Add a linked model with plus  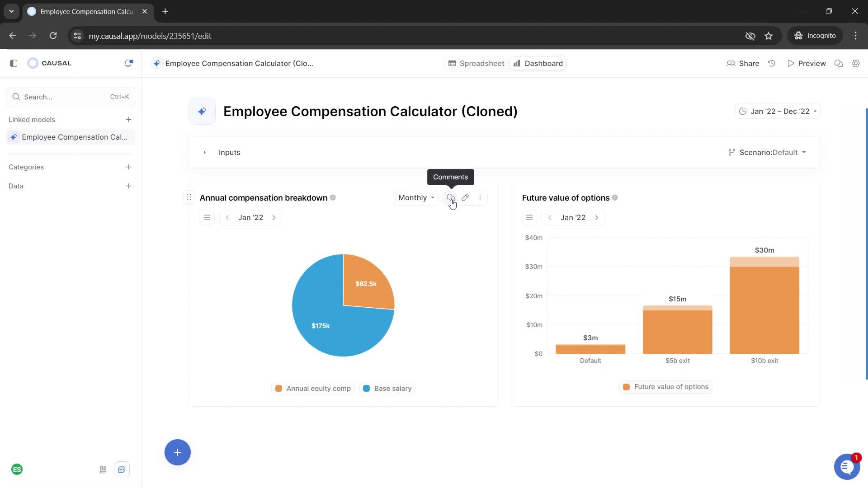tap(128, 120)
